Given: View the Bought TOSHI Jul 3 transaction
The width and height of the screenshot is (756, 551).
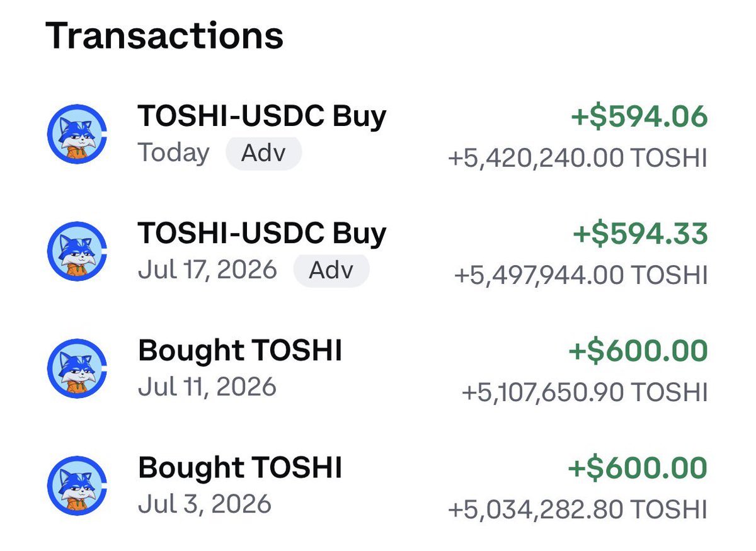Looking at the screenshot, I should tap(240, 468).
